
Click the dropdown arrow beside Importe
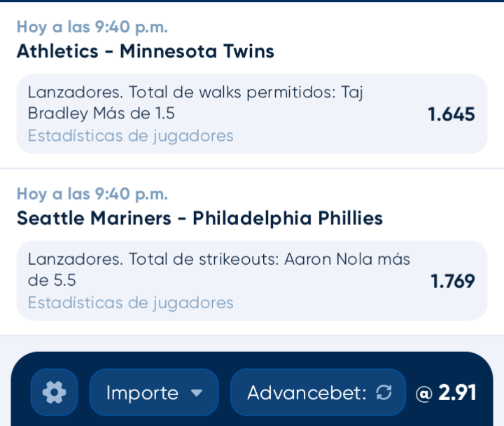pyautogui.click(x=197, y=393)
